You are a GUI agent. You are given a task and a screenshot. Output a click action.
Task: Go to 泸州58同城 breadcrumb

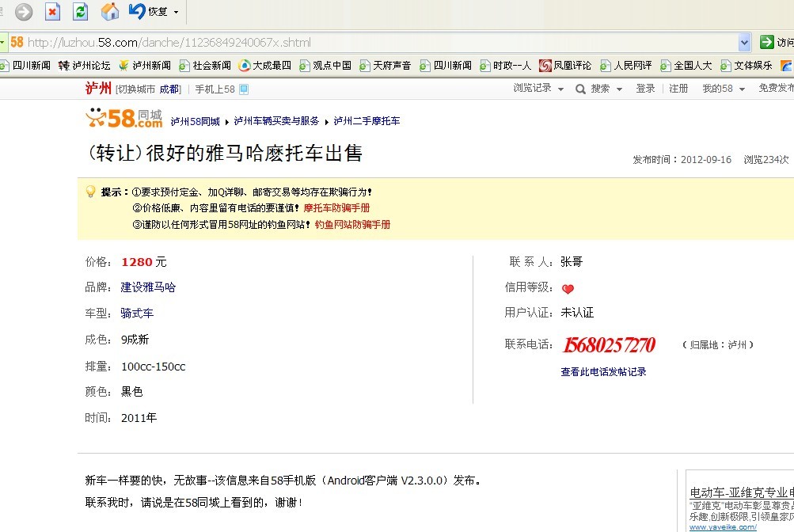coord(195,121)
